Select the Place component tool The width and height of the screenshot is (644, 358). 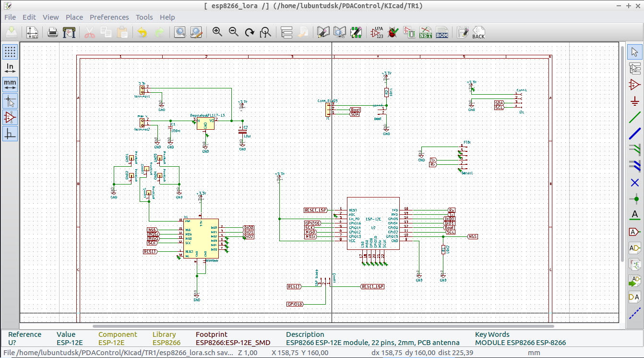(635, 85)
